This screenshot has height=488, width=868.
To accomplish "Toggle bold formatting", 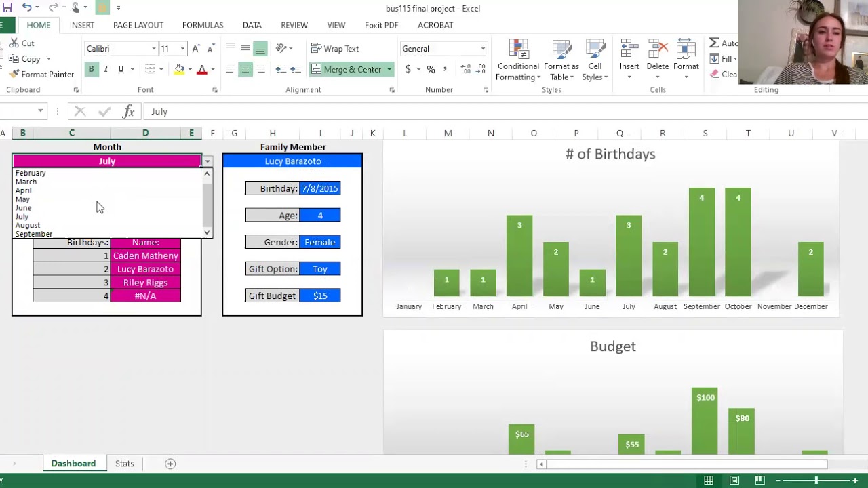I will pyautogui.click(x=91, y=69).
